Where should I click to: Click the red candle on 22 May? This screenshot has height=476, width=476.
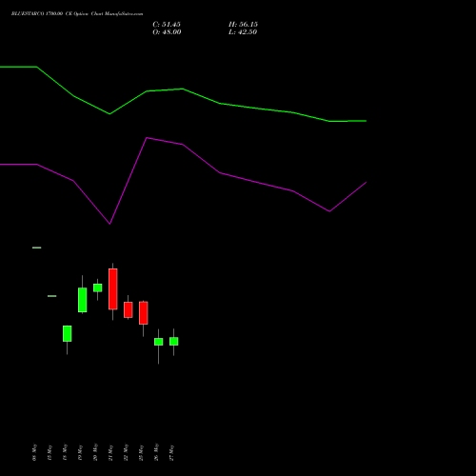point(129,309)
